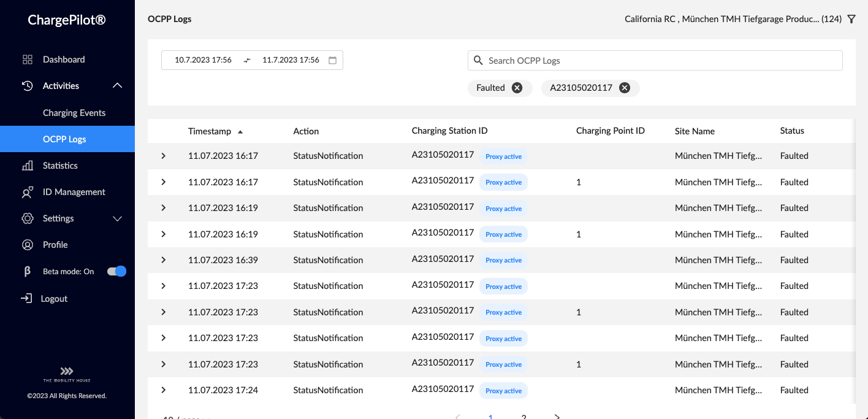The image size is (868, 419).
Task: Expand the 11.07.2023 16:39 log row
Action: [164, 260]
